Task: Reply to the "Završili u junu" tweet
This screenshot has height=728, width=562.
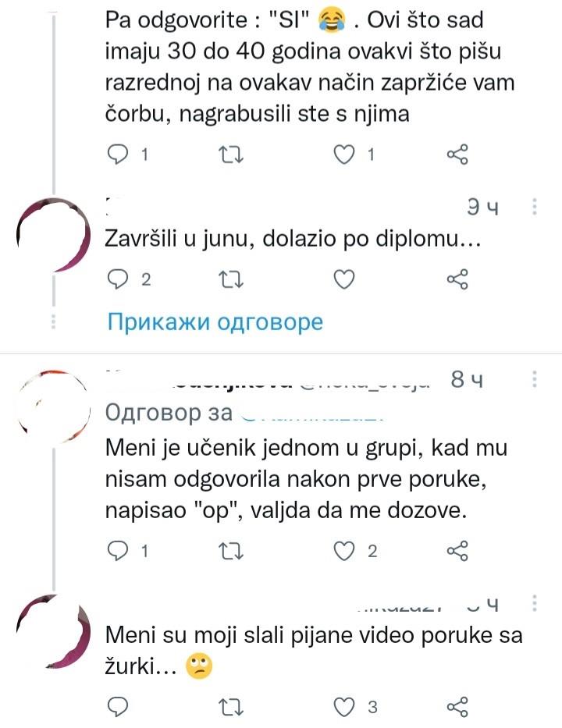Action: (x=116, y=279)
